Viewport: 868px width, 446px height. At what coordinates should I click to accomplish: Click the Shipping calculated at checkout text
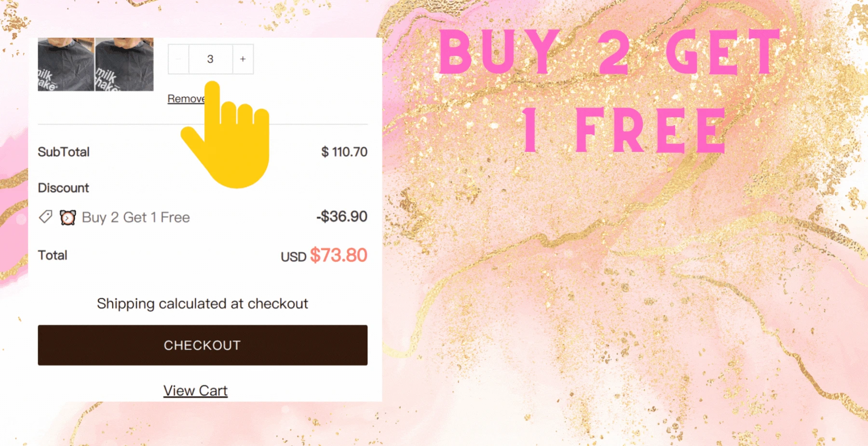coord(202,304)
